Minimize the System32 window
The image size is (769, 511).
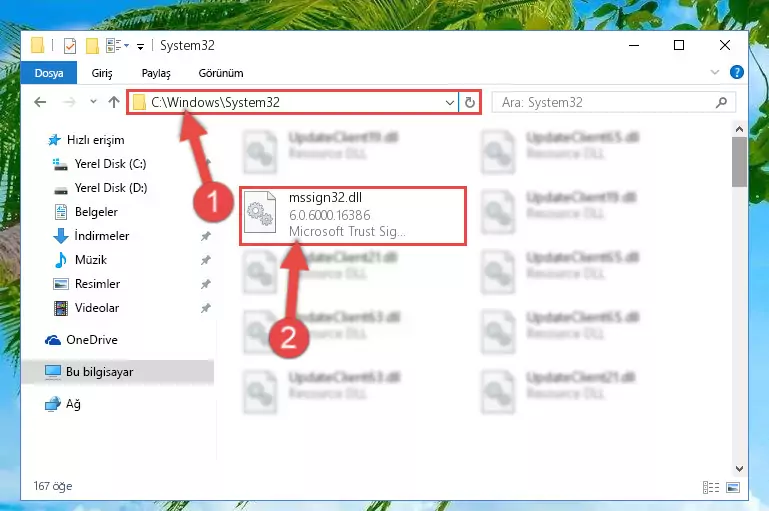634,45
